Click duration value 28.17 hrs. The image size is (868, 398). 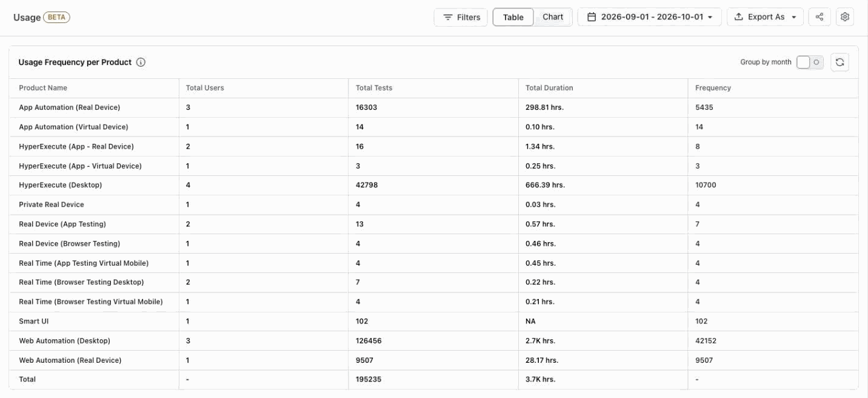[542, 360]
